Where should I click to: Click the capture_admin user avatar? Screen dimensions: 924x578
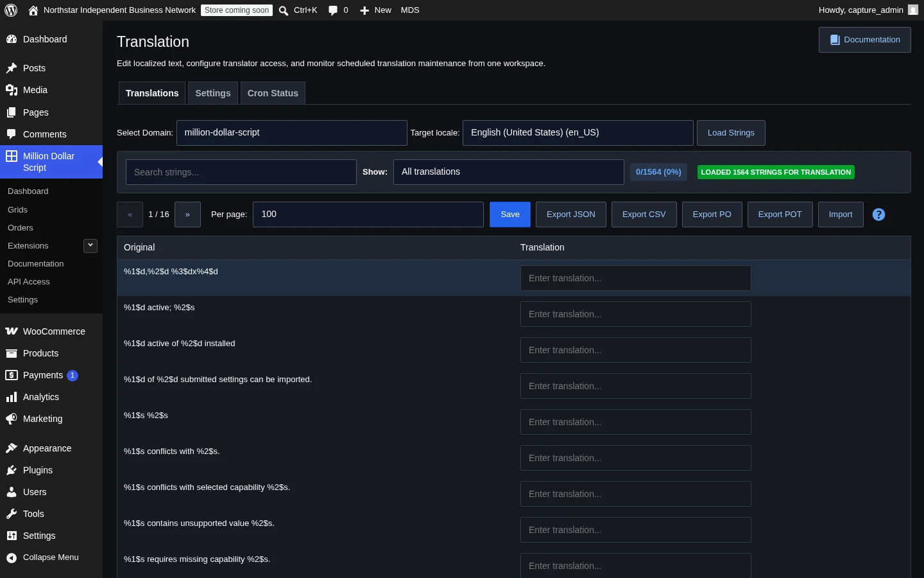(x=913, y=10)
